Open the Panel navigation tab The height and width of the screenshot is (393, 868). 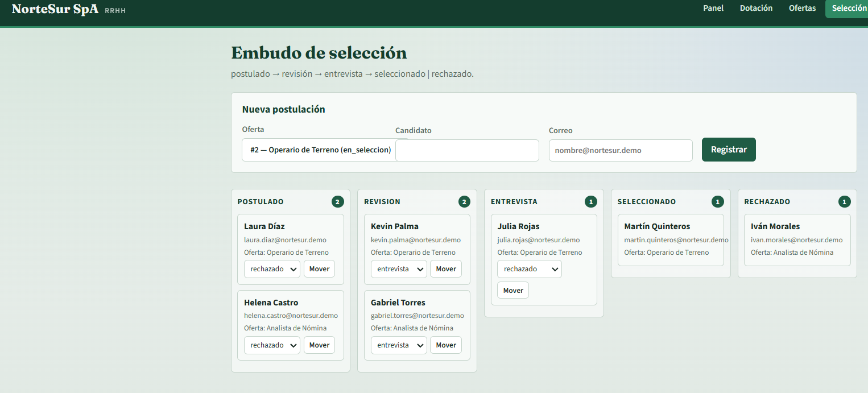click(713, 9)
